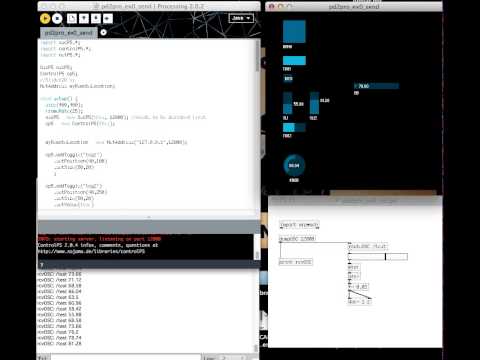Click the sojamo.de controlP5 URL in console

pos(91,251)
